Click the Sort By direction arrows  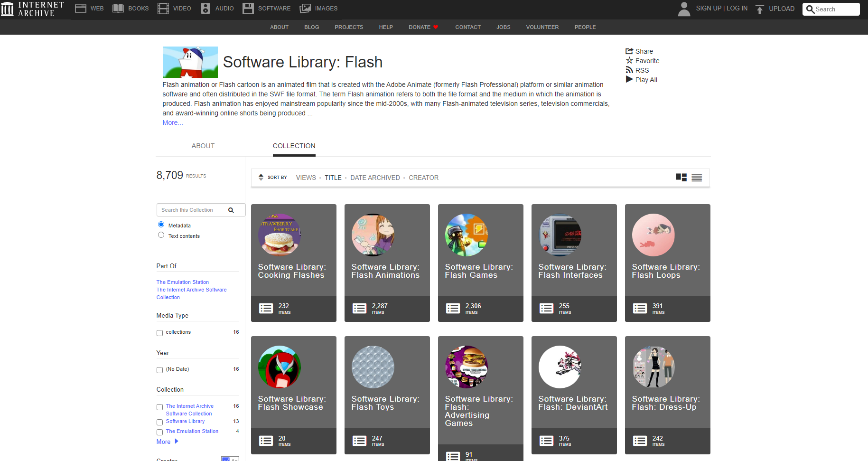pyautogui.click(x=261, y=178)
